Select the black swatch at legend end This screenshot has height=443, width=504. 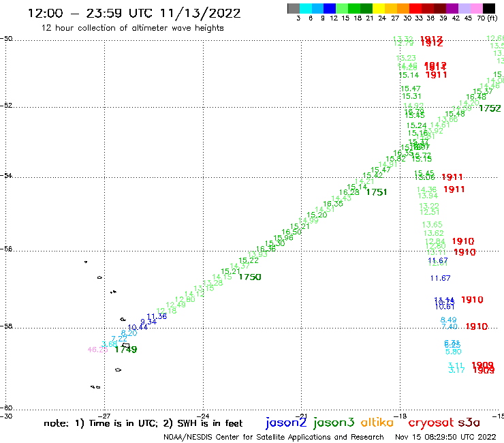[489, 8]
